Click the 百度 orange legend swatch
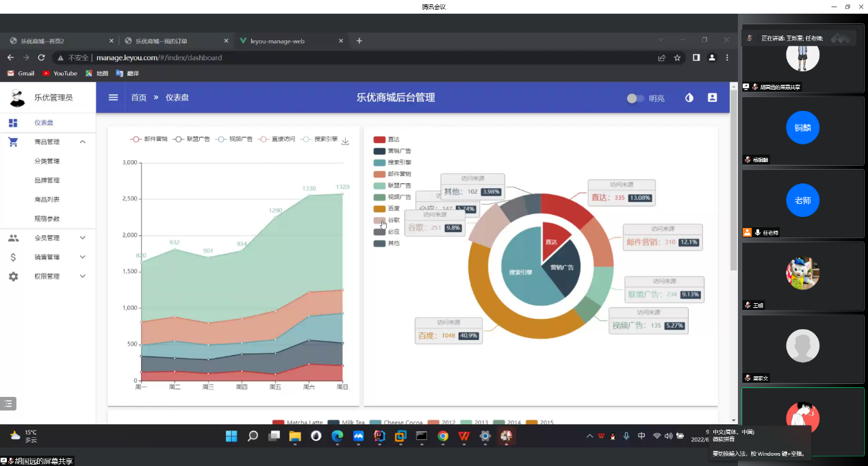The image size is (868, 466). (379, 209)
